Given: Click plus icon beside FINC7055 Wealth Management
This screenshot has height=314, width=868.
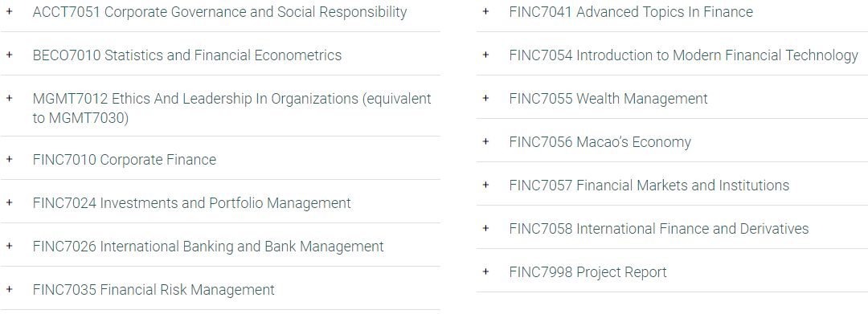Looking at the screenshot, I should point(486,98).
